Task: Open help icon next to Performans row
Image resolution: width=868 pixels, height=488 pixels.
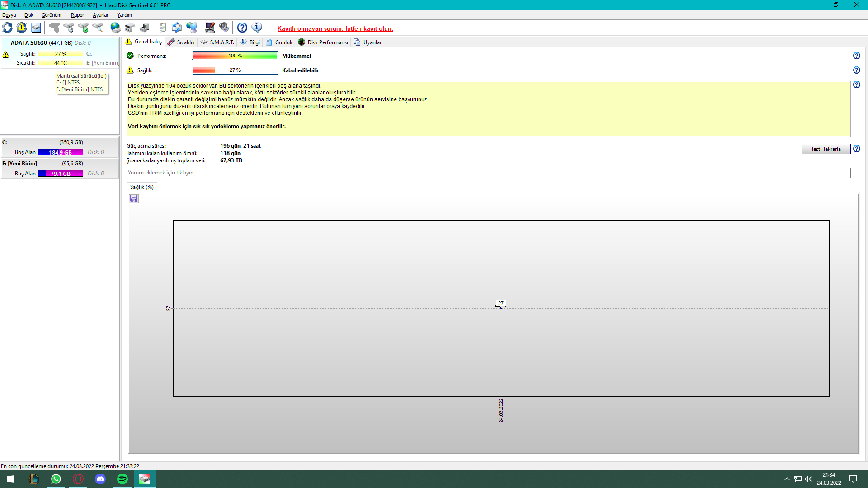Action: click(x=856, y=56)
